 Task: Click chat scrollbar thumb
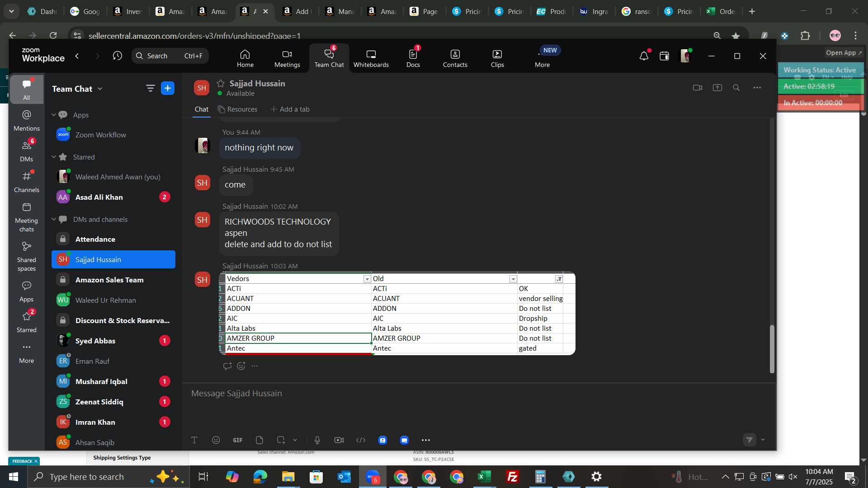point(772,349)
